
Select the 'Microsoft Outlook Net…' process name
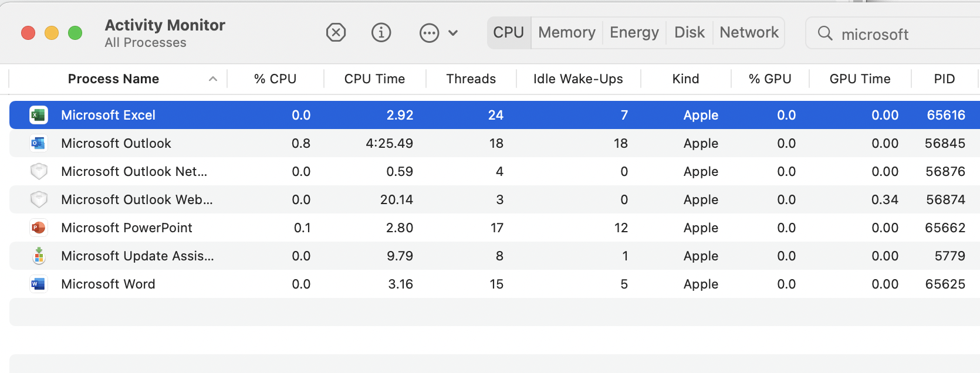(x=134, y=171)
